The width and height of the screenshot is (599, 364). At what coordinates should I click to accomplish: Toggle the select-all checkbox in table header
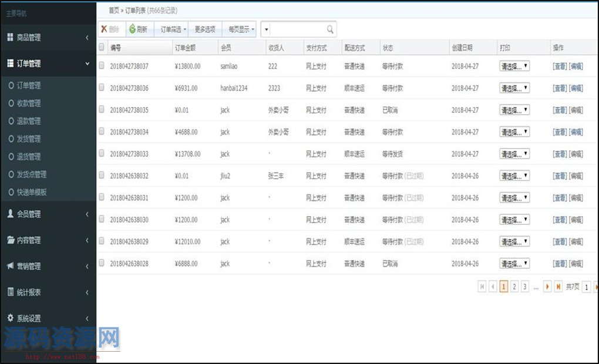102,48
